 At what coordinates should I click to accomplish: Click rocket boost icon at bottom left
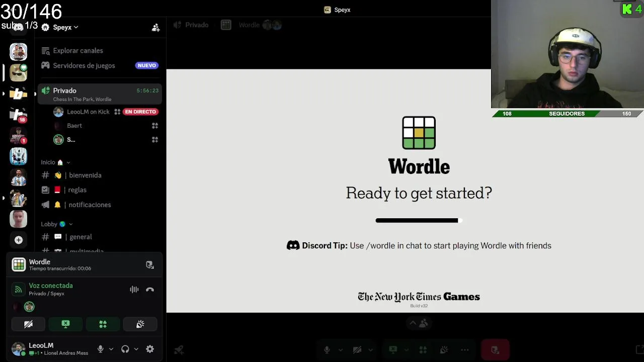click(x=178, y=350)
